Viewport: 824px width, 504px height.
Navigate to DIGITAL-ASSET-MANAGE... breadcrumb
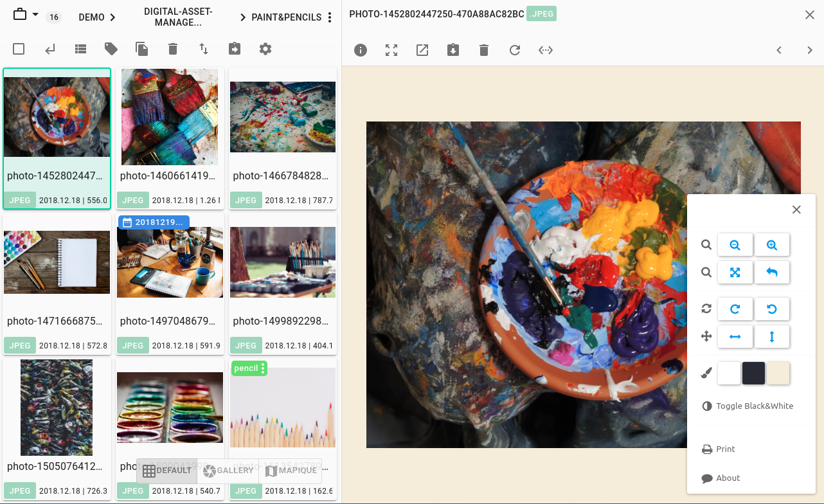point(178,17)
